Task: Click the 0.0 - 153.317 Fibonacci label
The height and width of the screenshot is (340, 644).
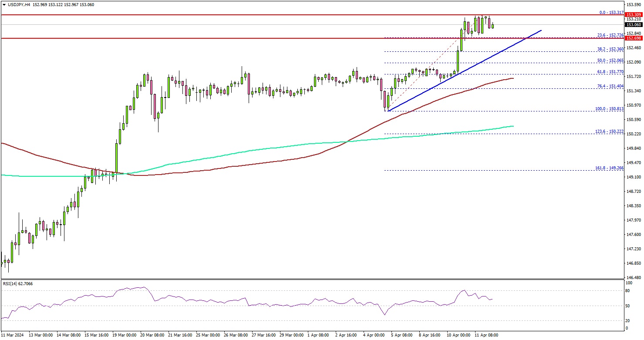Action: (611, 12)
